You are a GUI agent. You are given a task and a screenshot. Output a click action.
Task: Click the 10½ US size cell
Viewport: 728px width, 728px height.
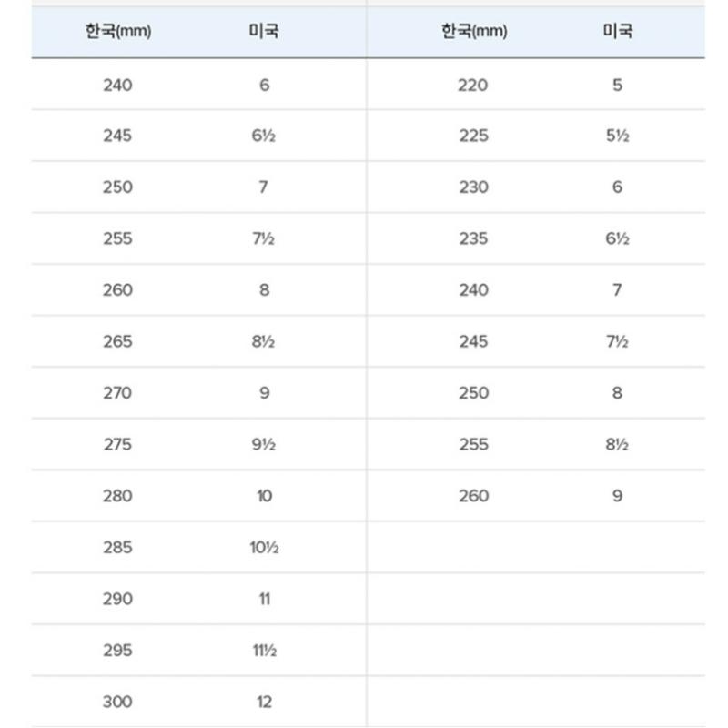[x=264, y=548]
